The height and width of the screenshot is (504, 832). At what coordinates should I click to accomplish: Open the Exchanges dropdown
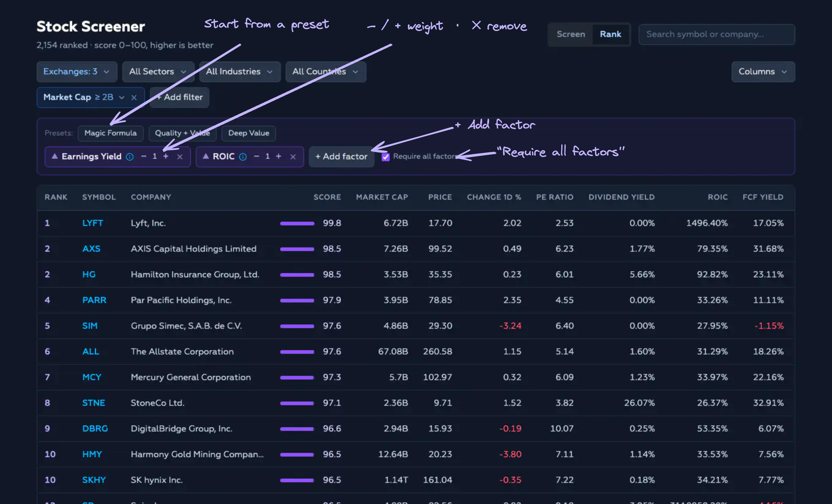[77, 72]
